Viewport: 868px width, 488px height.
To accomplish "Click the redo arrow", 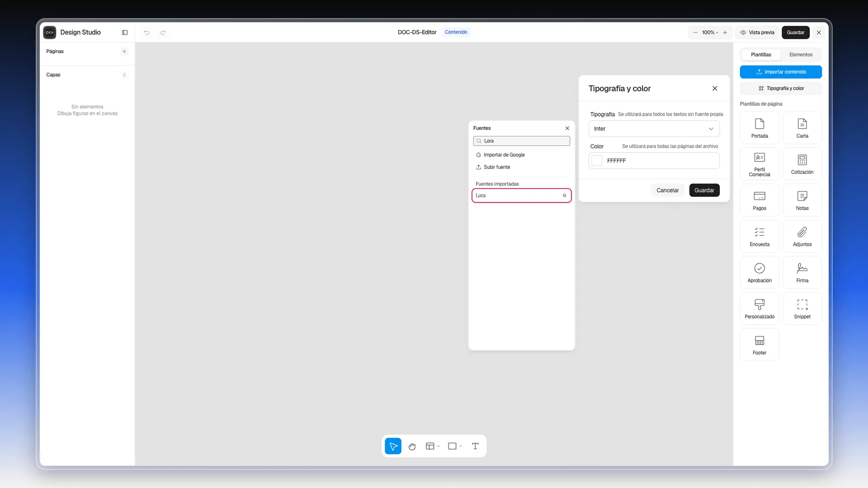I will (x=163, y=33).
